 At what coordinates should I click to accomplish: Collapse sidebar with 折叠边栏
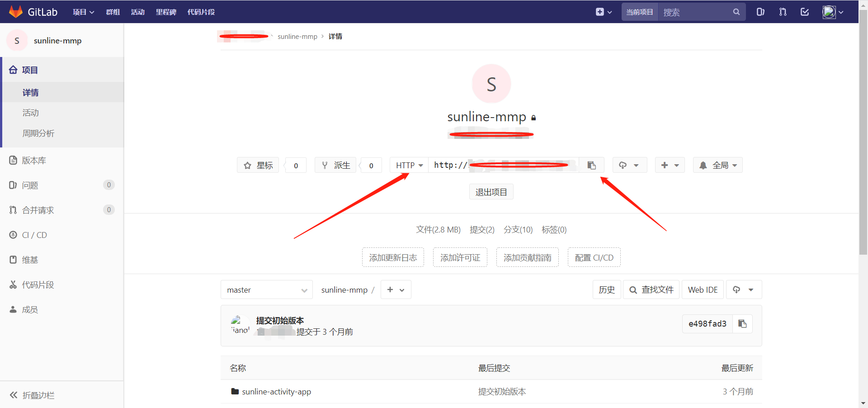[62, 395]
